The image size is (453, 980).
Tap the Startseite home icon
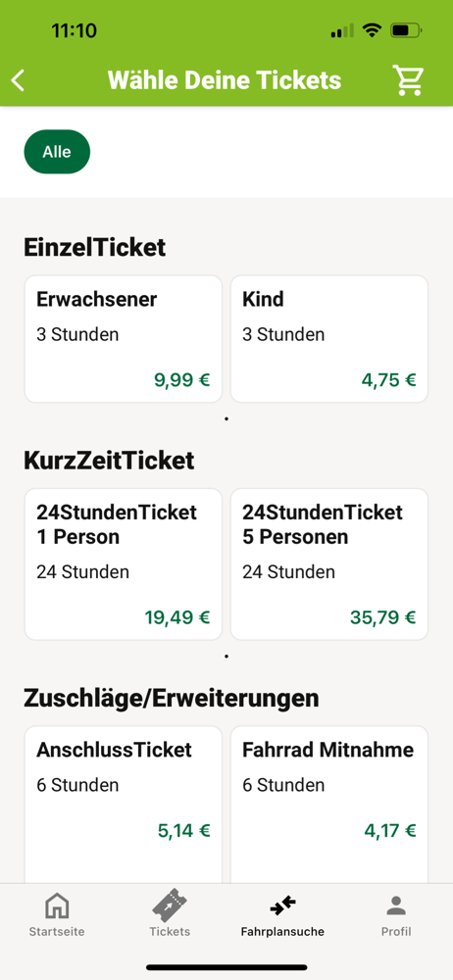click(57, 906)
